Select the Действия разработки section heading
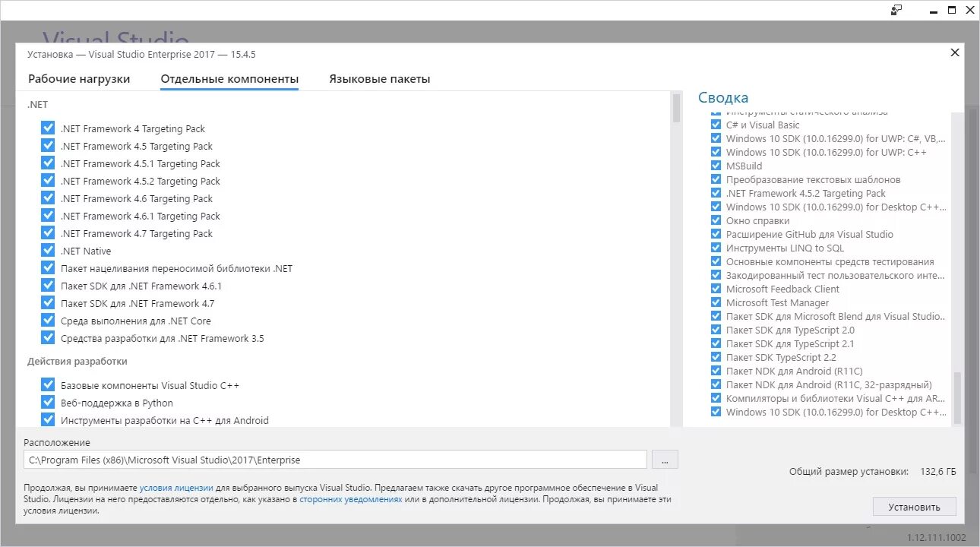 77,362
